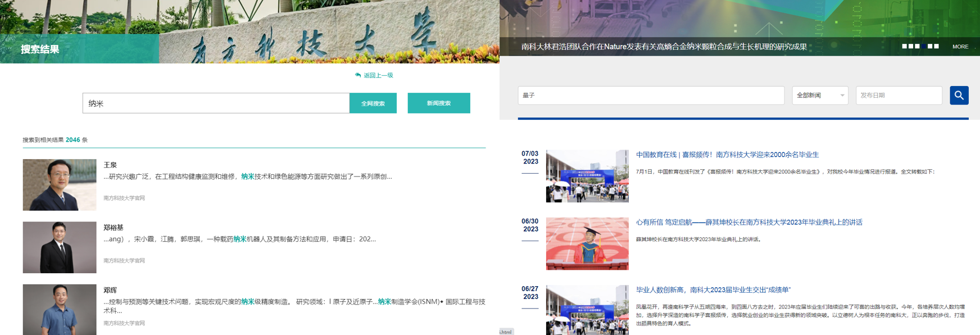Click 南方科技大学官网 under the 邓辉 result
The width and height of the screenshot is (980, 335).
click(x=124, y=323)
